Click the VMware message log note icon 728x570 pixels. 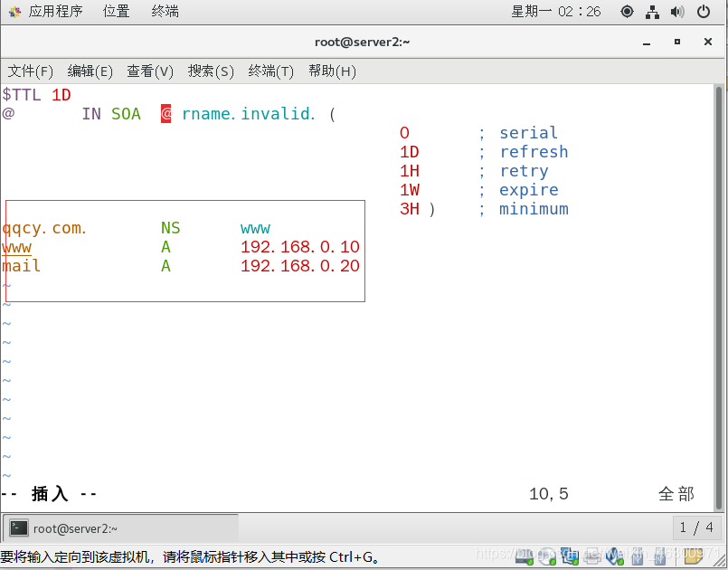pyautogui.click(x=693, y=556)
